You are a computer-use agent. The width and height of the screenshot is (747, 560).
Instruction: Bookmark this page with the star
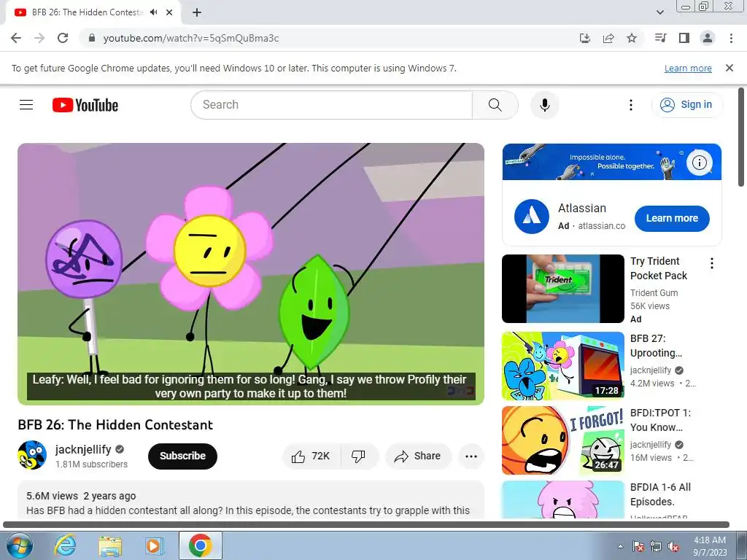click(x=632, y=38)
